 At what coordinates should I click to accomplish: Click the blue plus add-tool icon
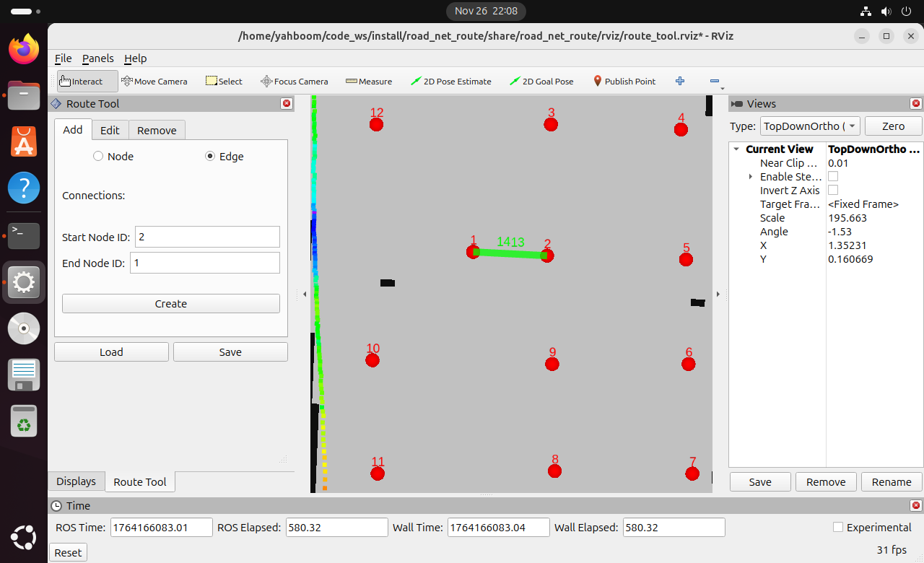[680, 82]
